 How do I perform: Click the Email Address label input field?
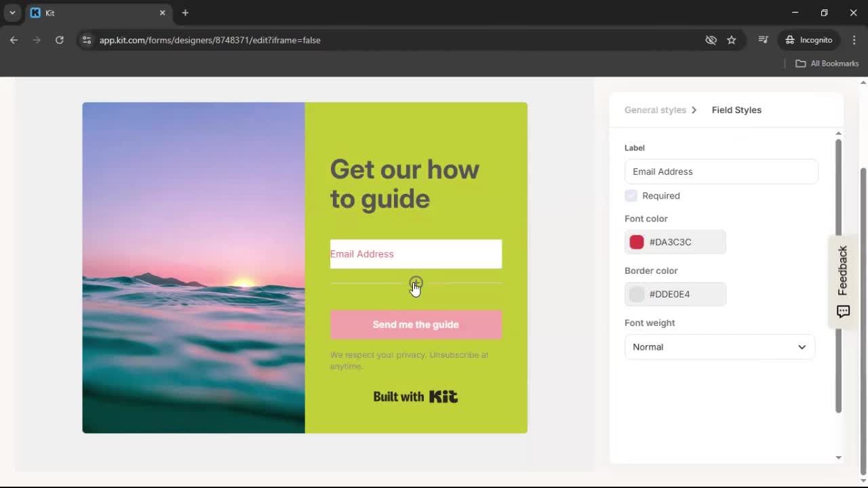pos(721,171)
